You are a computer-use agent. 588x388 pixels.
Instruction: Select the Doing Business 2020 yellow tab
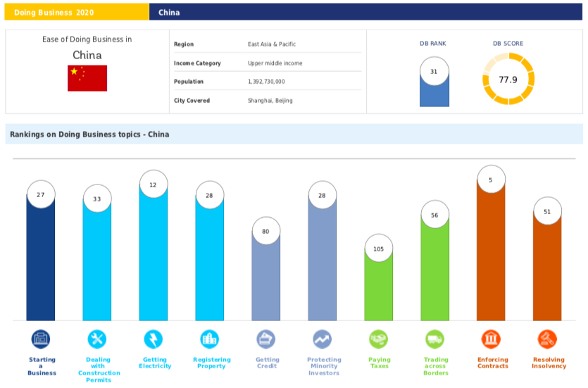pyautogui.click(x=75, y=12)
